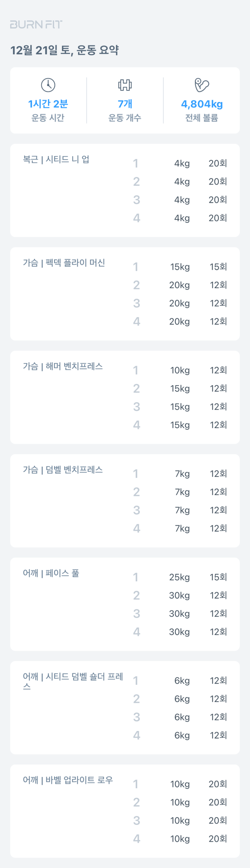
Task: Select the 4,804kg total volume value
Action: [x=202, y=104]
